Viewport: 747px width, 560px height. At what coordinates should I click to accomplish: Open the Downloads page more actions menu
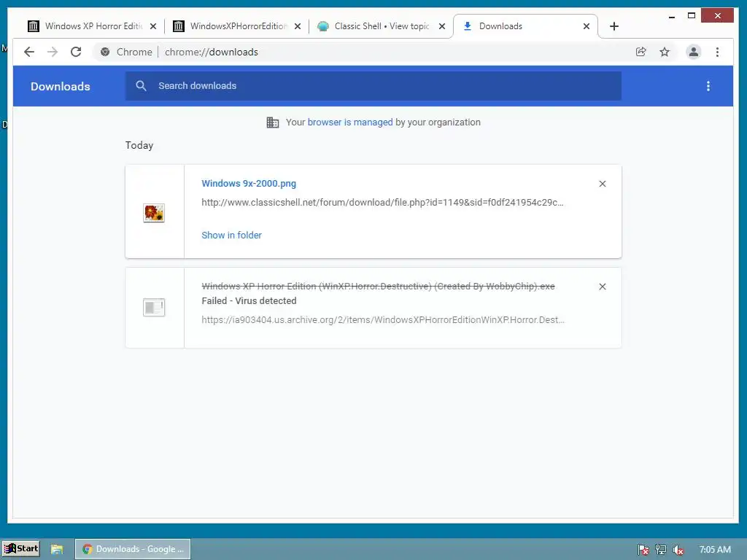708,86
